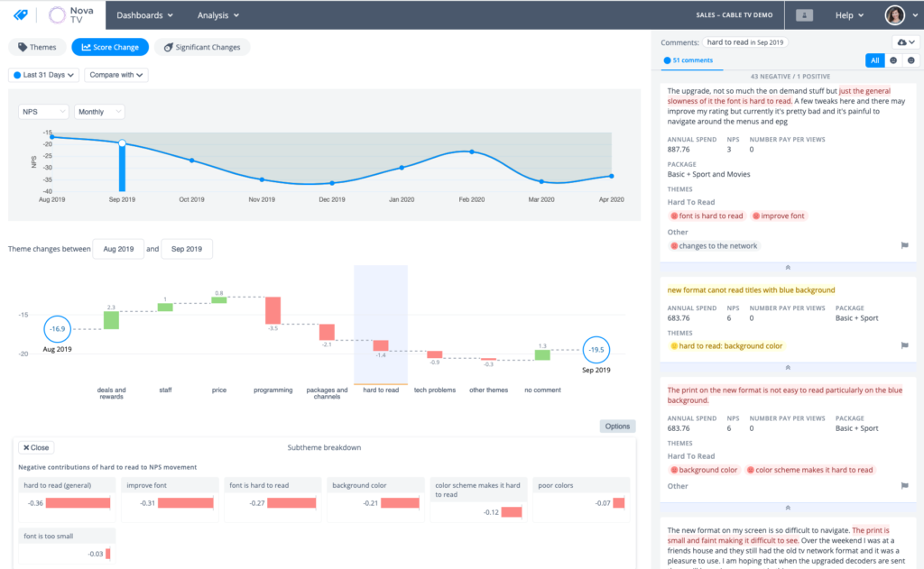Filter comments by negative face icon
This screenshot has height=569, width=924.
point(893,60)
